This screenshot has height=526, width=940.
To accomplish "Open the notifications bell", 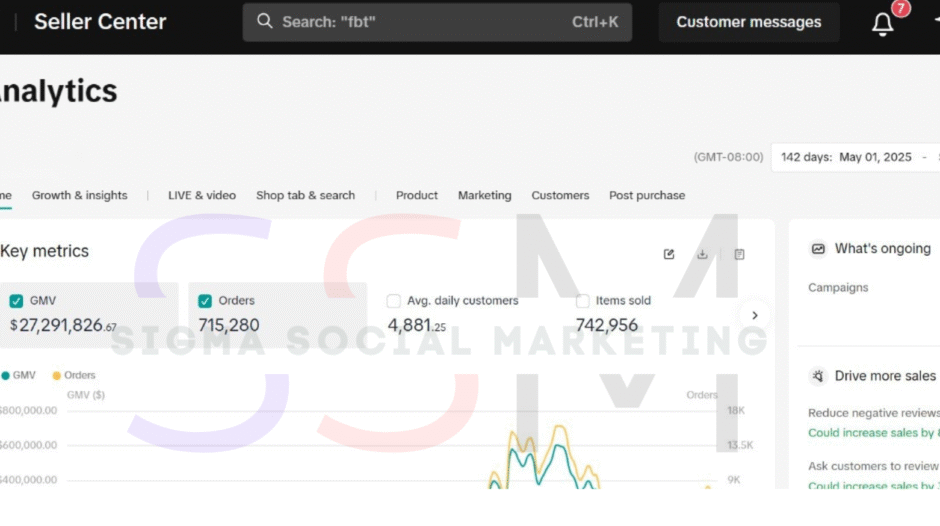I will pyautogui.click(x=882, y=24).
